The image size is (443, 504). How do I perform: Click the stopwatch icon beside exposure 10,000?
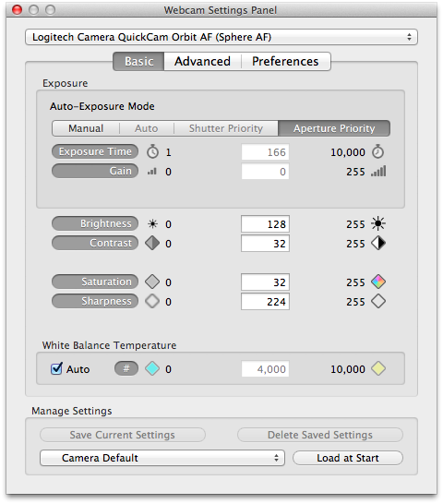point(378,151)
